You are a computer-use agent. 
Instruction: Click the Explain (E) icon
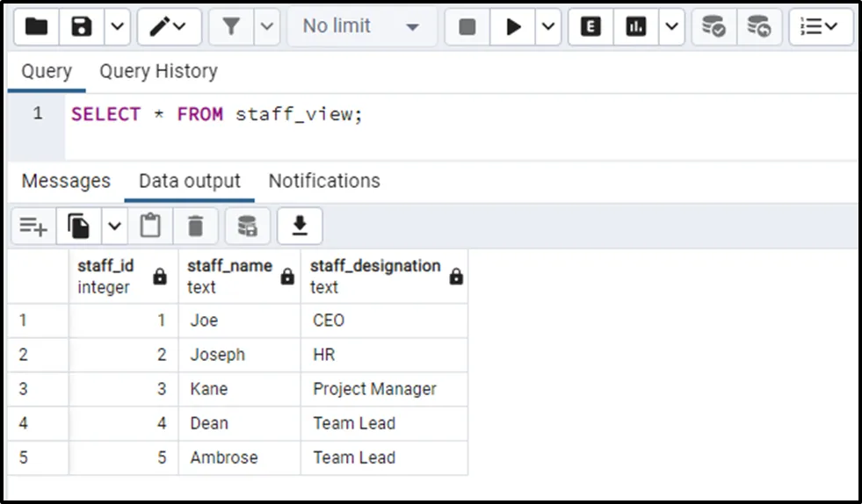pyautogui.click(x=591, y=27)
